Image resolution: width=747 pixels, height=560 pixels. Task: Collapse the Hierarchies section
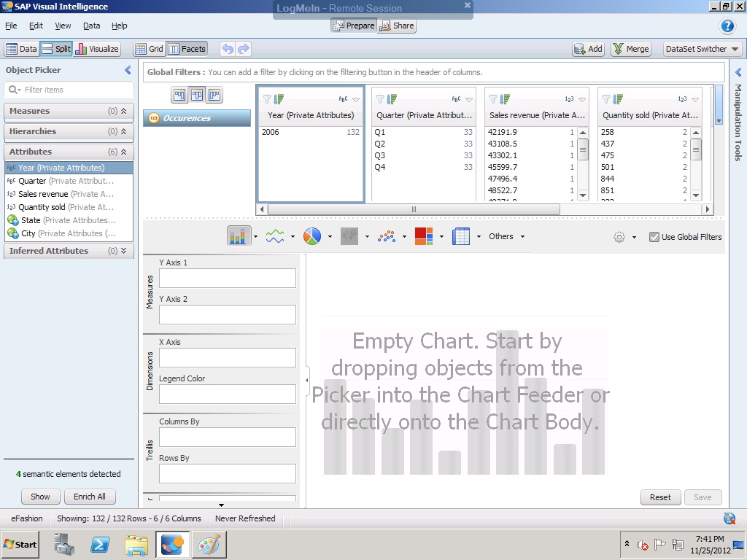(124, 131)
